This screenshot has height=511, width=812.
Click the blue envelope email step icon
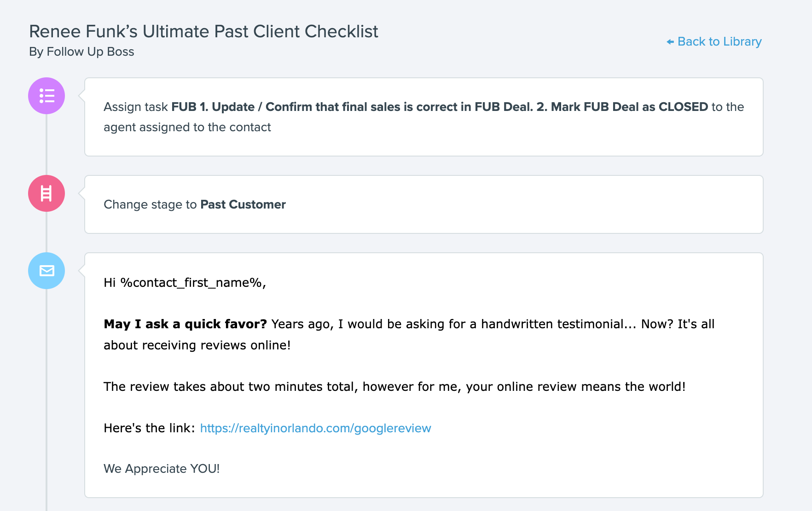pos(46,271)
